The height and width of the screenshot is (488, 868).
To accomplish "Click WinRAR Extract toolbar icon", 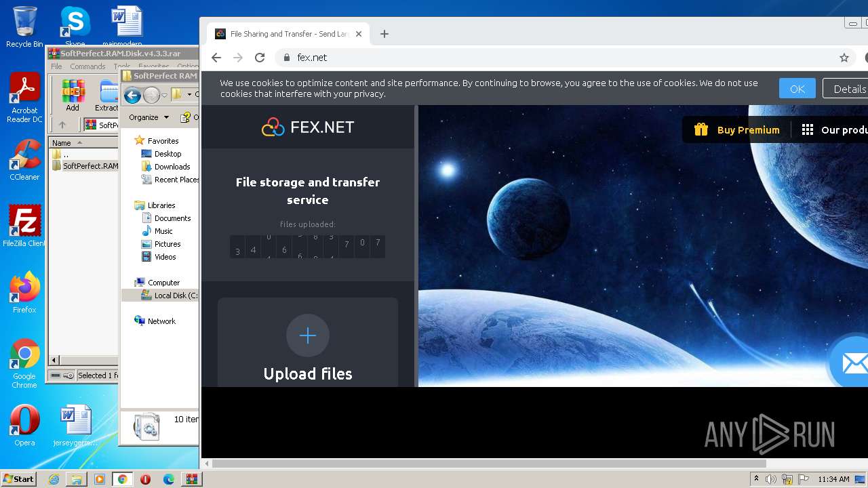I will 106,95.
